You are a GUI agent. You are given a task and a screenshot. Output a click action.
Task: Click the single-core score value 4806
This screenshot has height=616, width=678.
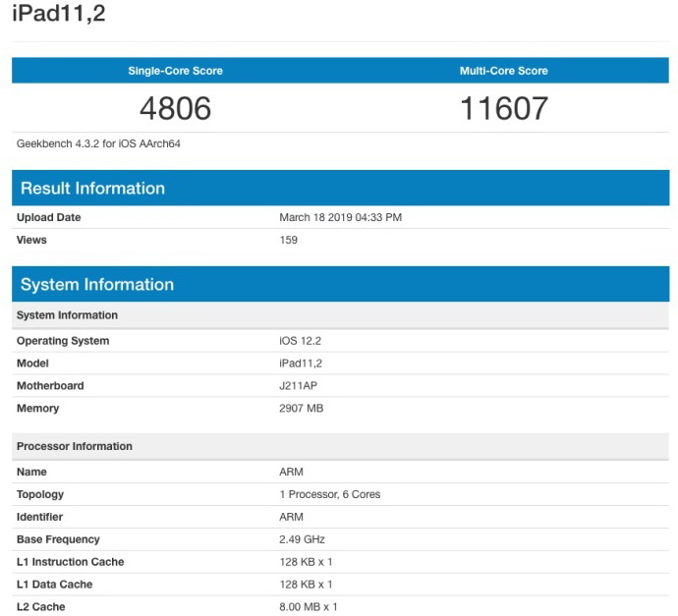tap(175, 108)
